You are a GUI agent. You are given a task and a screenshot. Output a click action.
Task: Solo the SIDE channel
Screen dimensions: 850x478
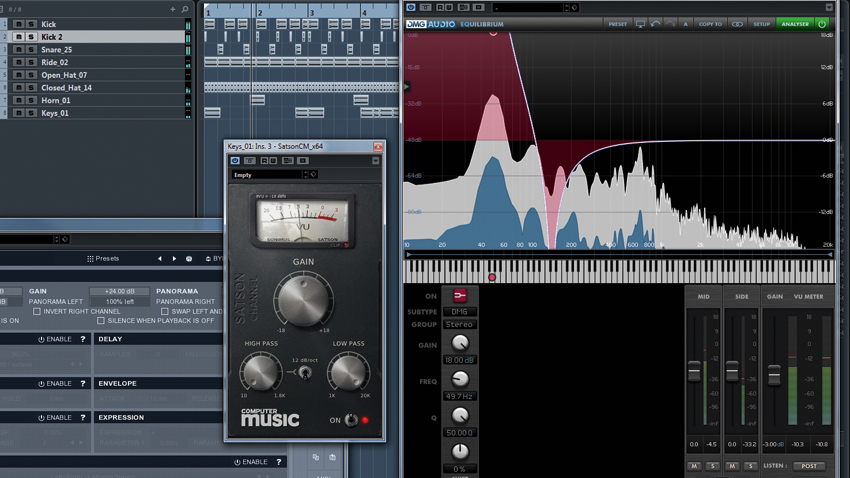750,466
